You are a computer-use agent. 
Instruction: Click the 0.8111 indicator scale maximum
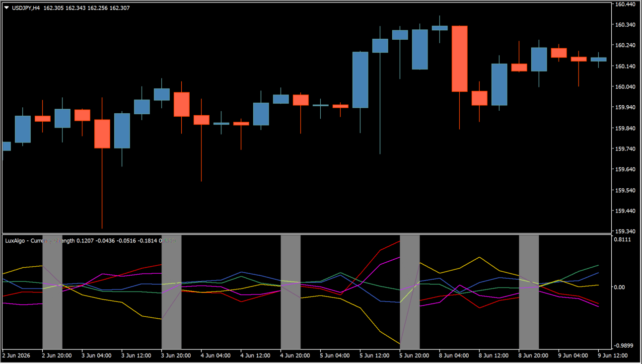click(x=623, y=239)
